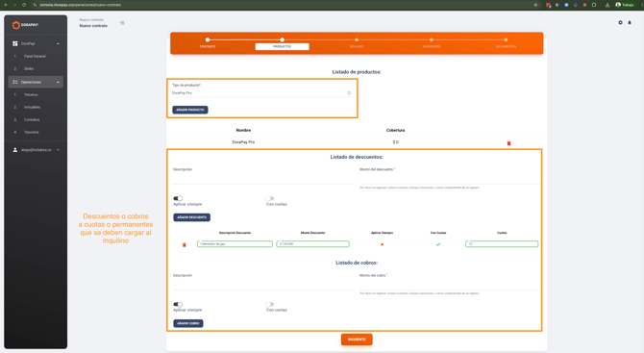Click the browser address bar URL
644x353 pixels.
(81, 5)
